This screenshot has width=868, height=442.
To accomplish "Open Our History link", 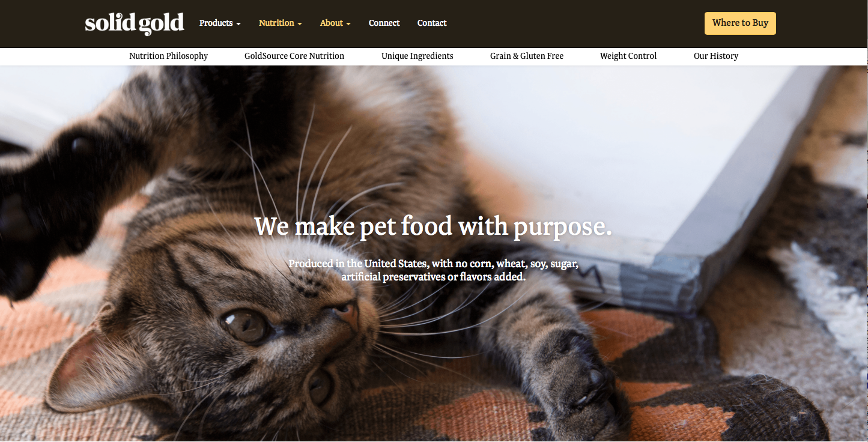I will (716, 56).
